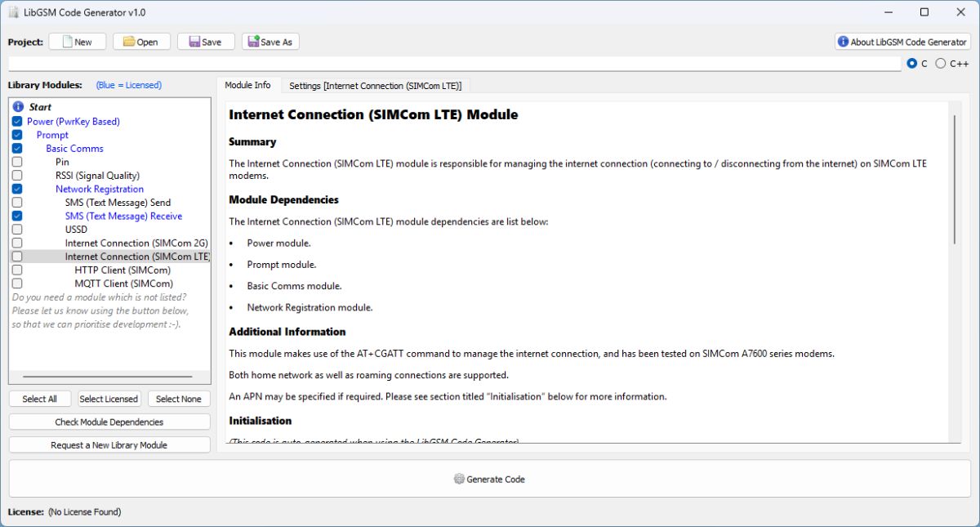980x527 pixels.
Task: Enable HTTP Client (SIMCom) checkbox
Action: pyautogui.click(x=17, y=270)
